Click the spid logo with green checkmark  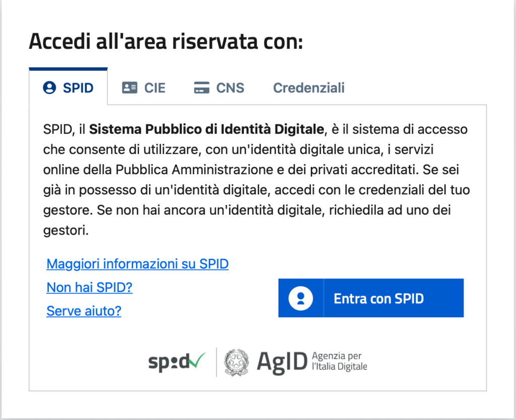177,362
